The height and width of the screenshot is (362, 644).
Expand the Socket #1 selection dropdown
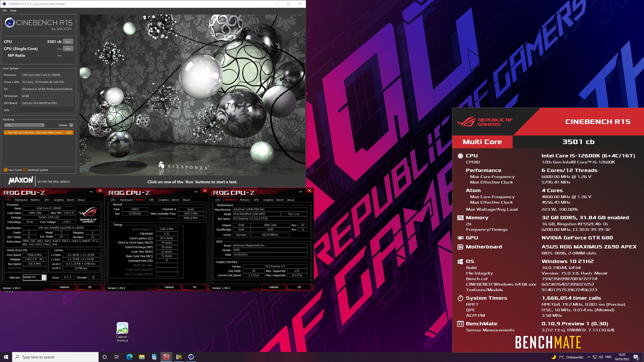[44, 277]
